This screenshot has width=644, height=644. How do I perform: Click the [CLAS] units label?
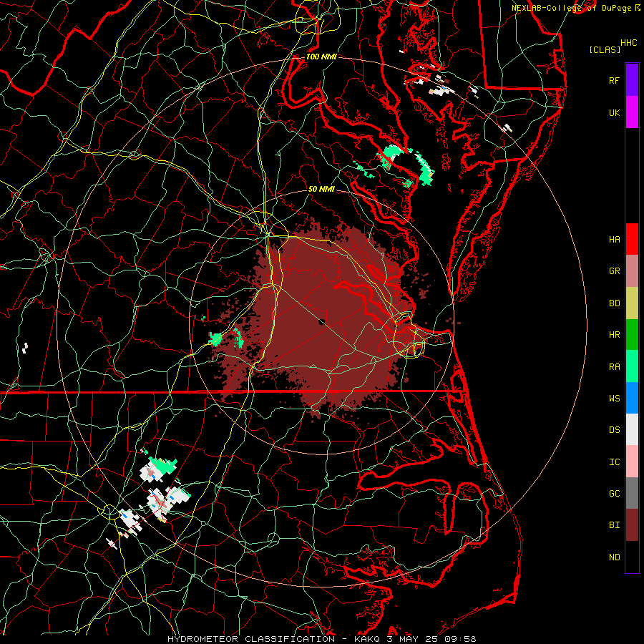tap(605, 49)
